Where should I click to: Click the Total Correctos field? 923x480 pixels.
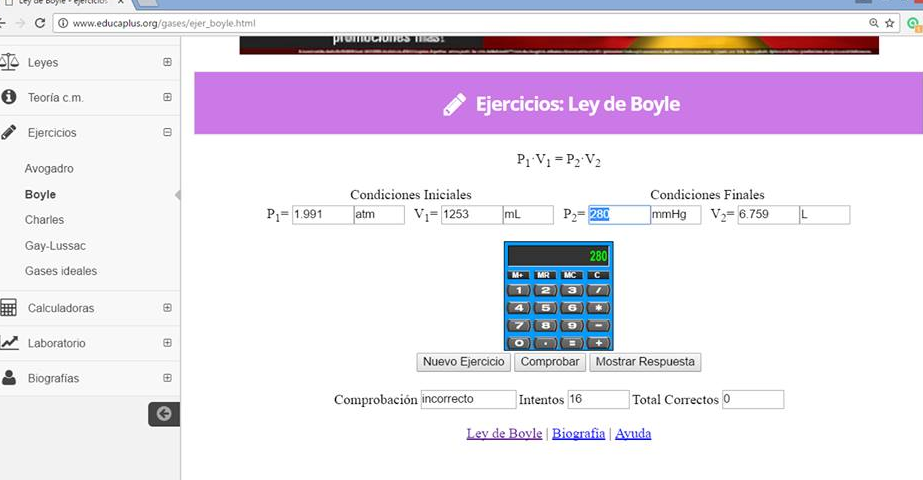[x=753, y=399]
